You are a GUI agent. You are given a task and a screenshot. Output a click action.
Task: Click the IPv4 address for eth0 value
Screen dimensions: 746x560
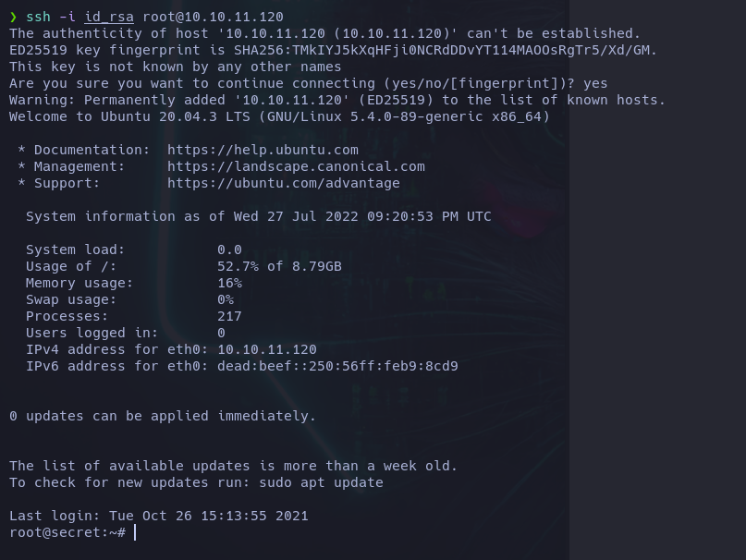266,349
